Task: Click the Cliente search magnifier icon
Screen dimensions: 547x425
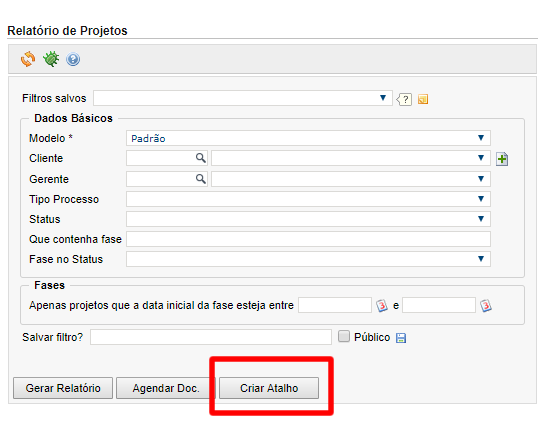Action: (201, 158)
